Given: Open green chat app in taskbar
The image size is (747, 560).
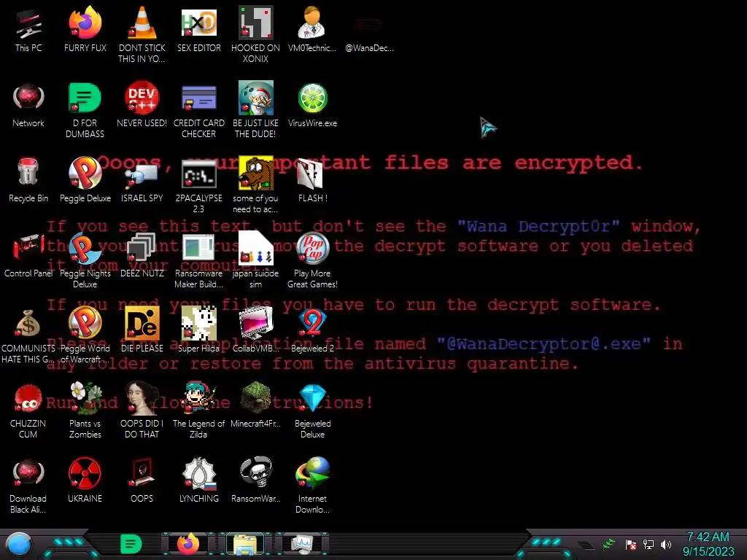Looking at the screenshot, I should [131, 544].
